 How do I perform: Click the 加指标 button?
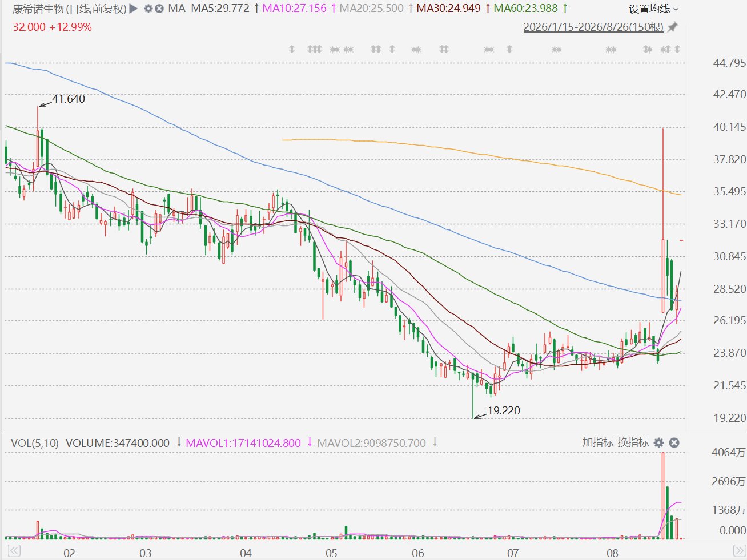click(x=597, y=442)
